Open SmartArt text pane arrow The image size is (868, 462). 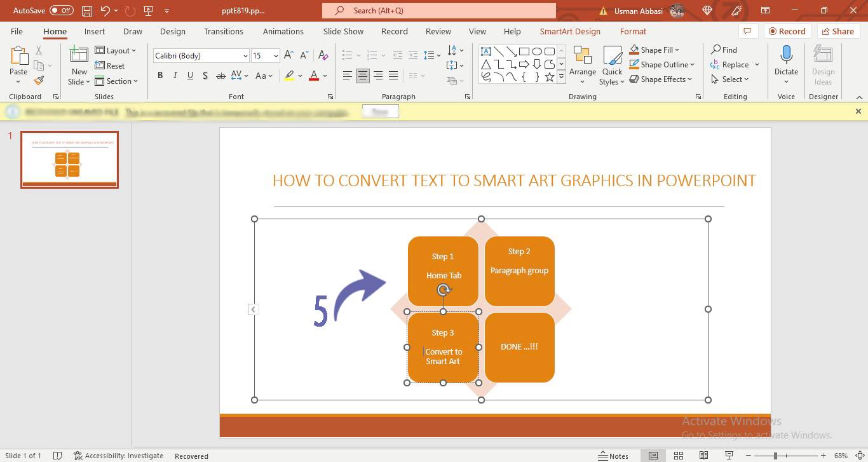253,309
